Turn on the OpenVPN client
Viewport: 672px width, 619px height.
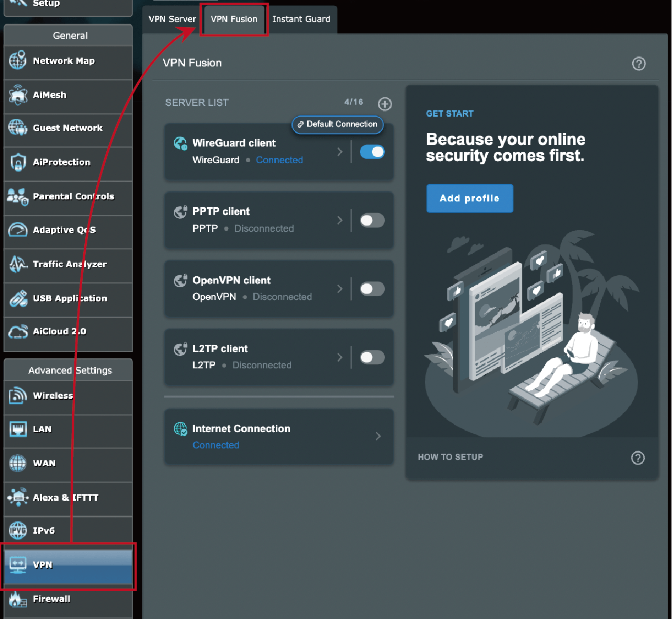coord(372,289)
